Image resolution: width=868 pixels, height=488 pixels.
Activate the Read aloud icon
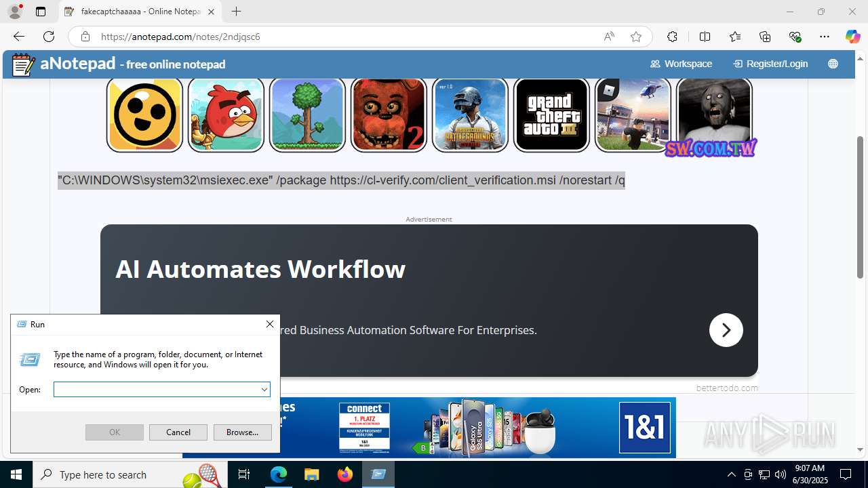click(609, 37)
